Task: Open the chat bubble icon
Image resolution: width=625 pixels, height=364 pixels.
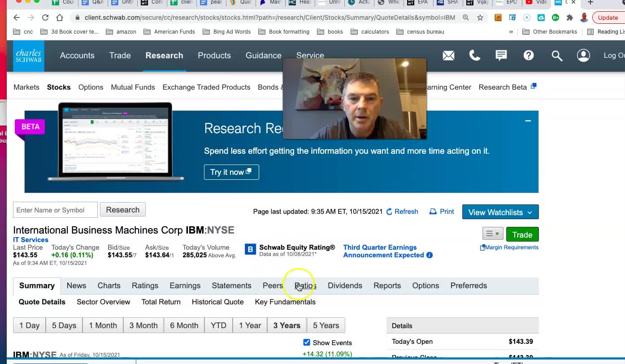Action: tap(501, 55)
